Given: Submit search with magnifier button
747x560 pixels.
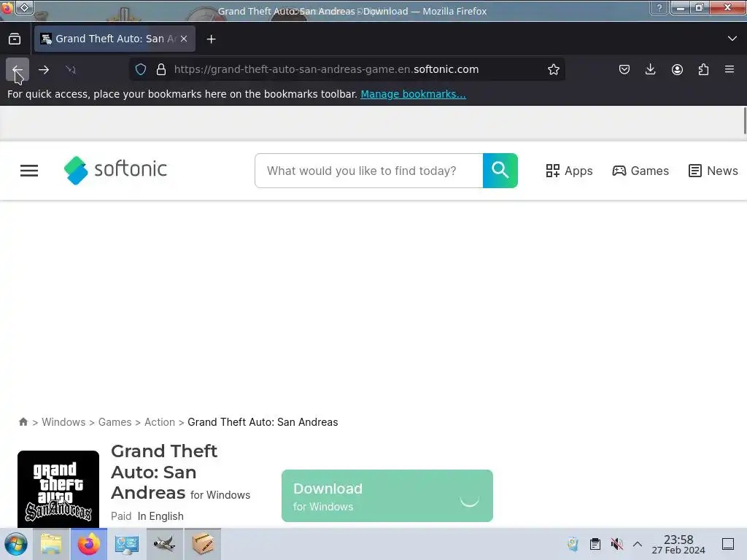Looking at the screenshot, I should (500, 171).
